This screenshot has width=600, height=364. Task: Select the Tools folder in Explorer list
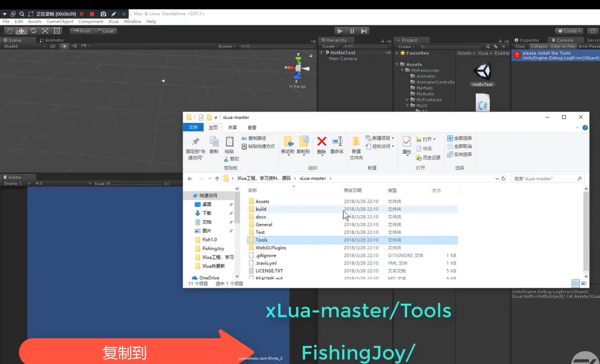point(352,240)
